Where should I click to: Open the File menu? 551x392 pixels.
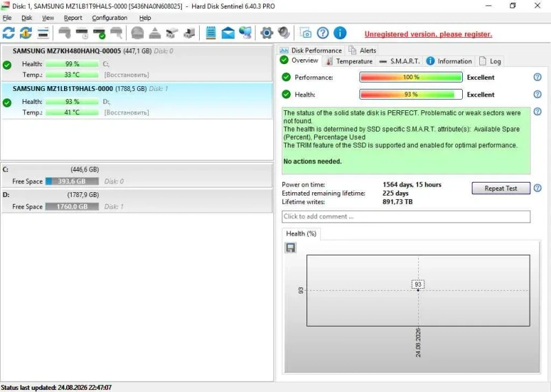click(7, 18)
